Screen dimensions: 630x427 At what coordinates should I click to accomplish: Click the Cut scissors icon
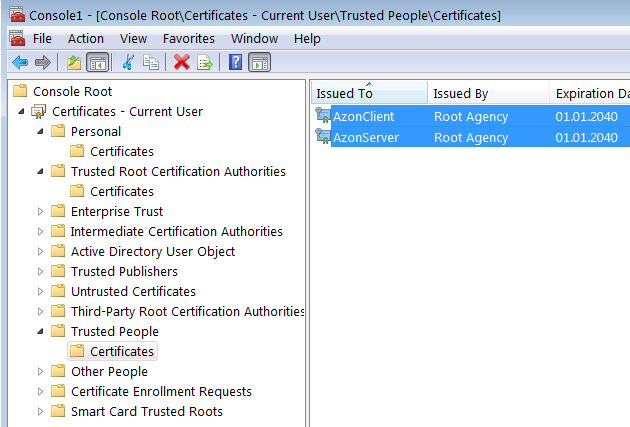[128, 62]
